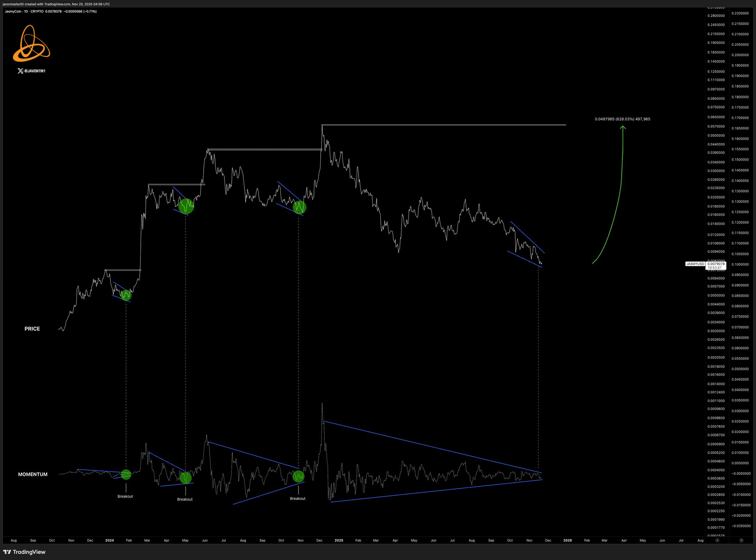The width and height of the screenshot is (756, 560).
Task: Click the large green circle near May 2024 price
Action: (x=186, y=206)
